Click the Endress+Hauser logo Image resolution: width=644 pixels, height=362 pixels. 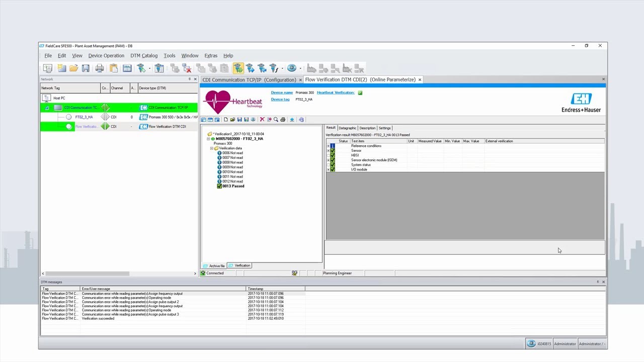pos(581,102)
